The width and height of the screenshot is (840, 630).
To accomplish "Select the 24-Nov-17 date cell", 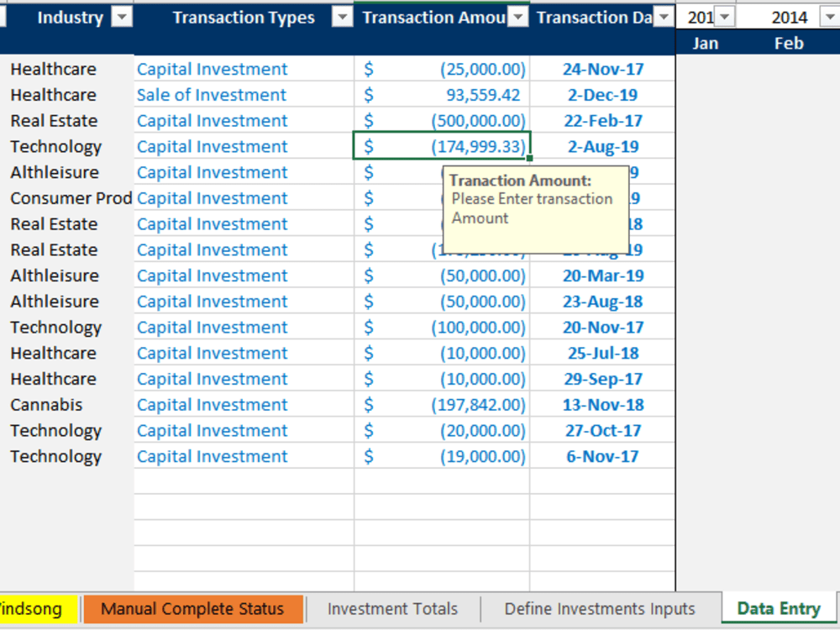I will pyautogui.click(x=603, y=69).
